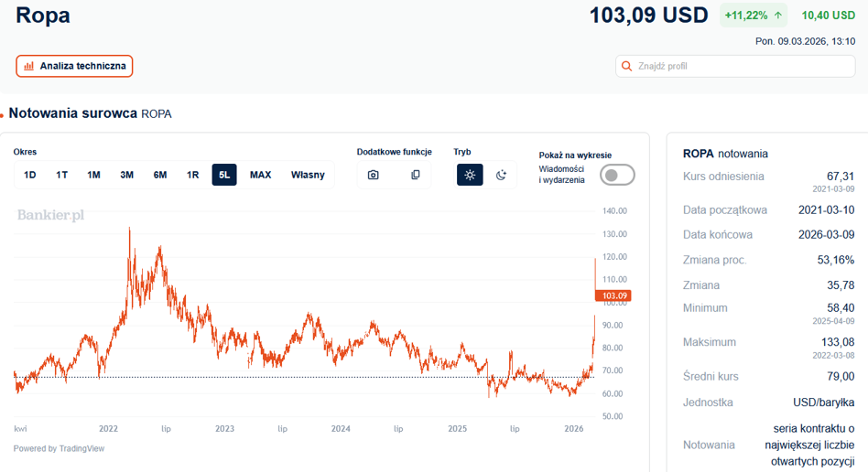Screen dimensions: 868x472
Task: Focus the Znajdź profil search field
Action: [735, 67]
